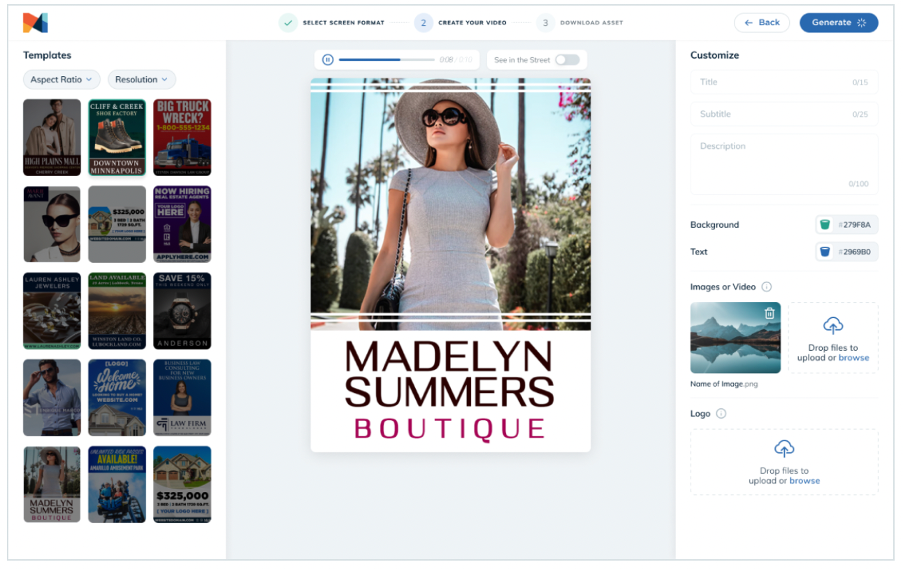904x570 pixels.
Task: Click the app logo in header
Action: coord(35,22)
